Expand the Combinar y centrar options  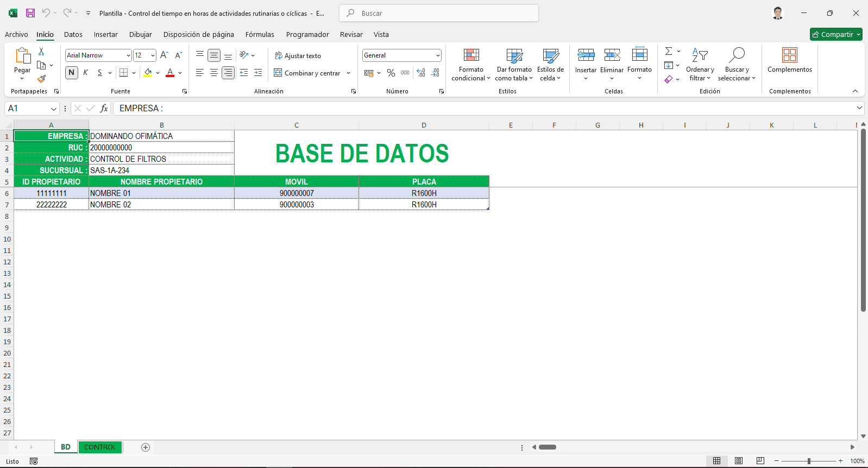click(x=348, y=73)
